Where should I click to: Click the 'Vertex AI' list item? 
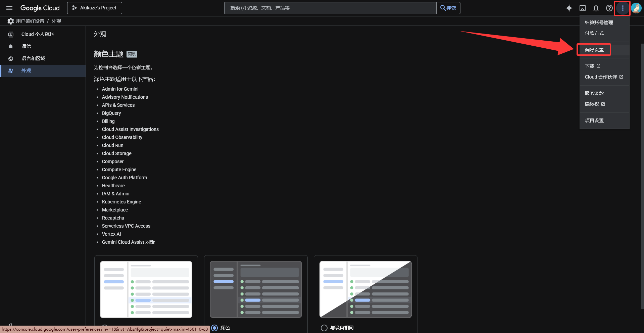click(x=111, y=234)
